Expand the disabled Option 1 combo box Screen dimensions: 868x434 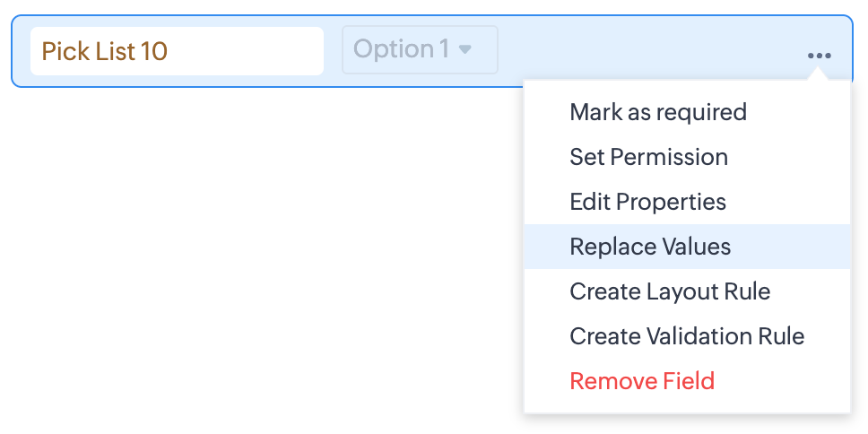[x=420, y=50]
